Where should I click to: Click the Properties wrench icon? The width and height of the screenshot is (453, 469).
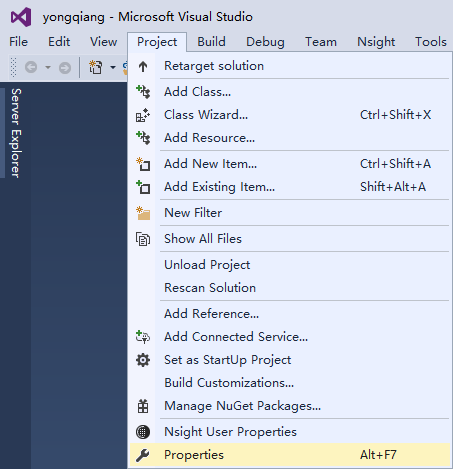pyautogui.click(x=143, y=455)
